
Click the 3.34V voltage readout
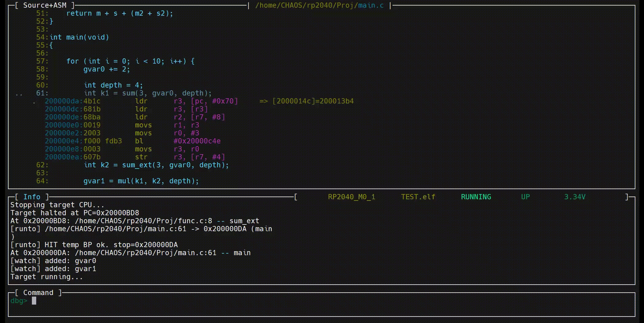click(575, 197)
